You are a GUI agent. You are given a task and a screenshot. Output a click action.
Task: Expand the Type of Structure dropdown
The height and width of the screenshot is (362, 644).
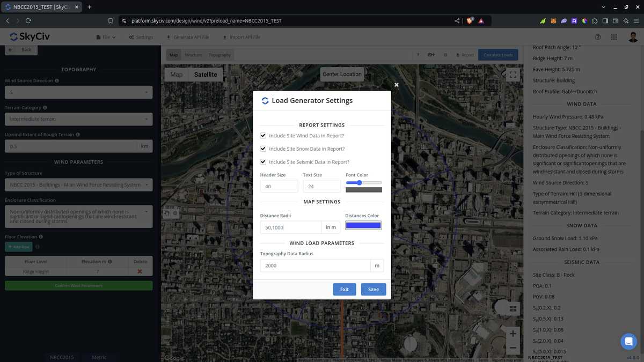78,184
